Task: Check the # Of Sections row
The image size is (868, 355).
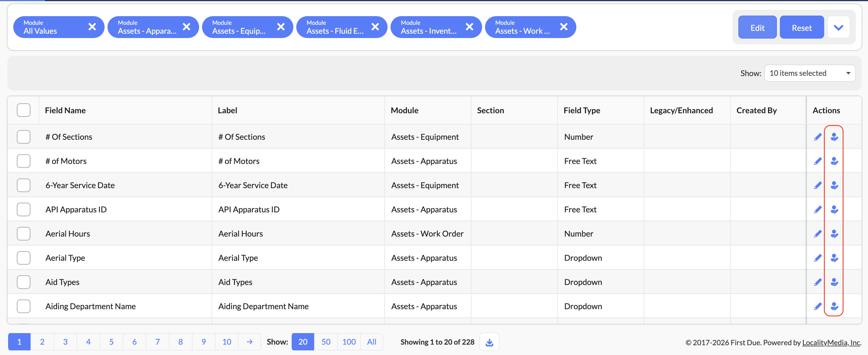Action: (x=24, y=137)
